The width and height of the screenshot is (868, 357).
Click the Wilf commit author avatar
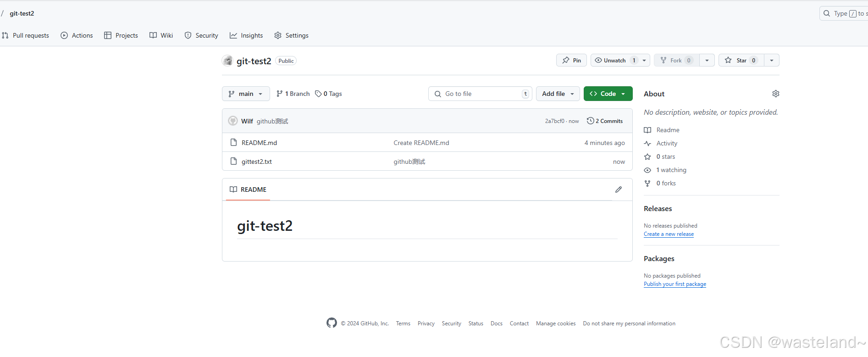point(233,121)
